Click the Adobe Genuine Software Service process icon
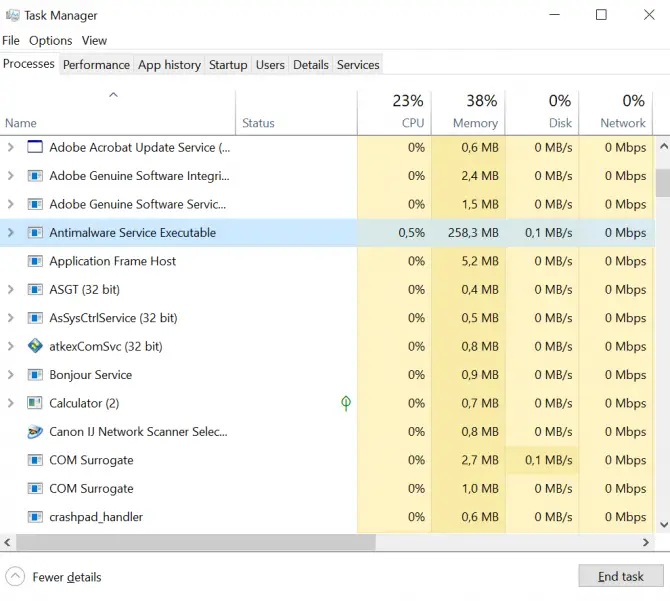 pos(35,204)
